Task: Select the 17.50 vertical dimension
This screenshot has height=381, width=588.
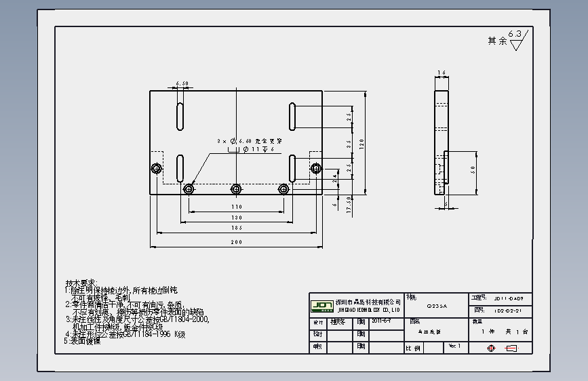Action: pyautogui.click(x=349, y=205)
